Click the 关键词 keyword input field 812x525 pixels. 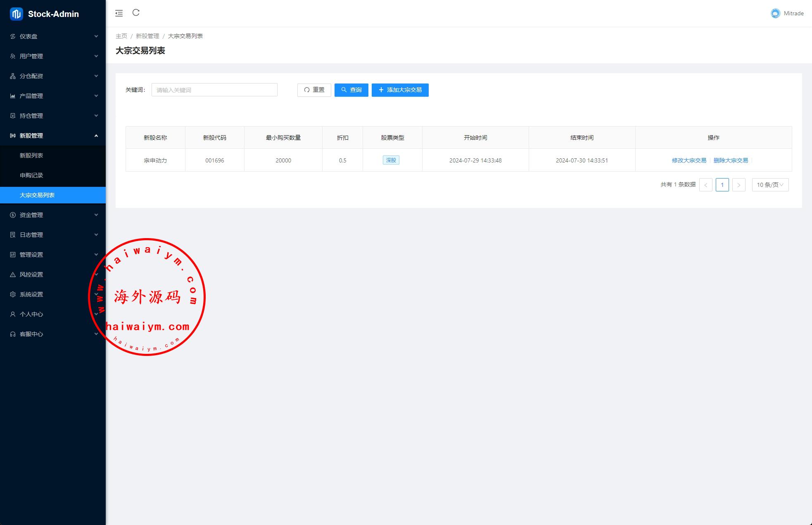coord(214,90)
